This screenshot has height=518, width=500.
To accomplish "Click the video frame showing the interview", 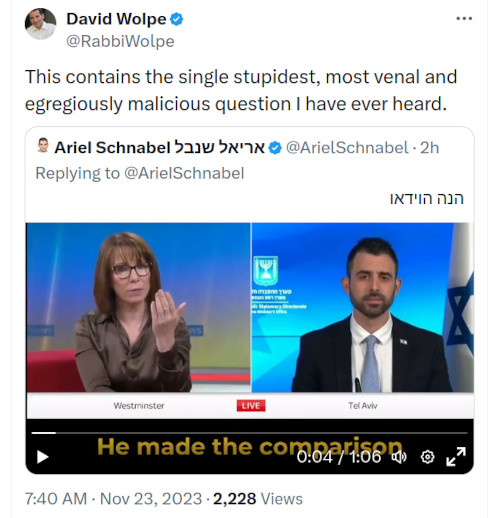I will point(250,320).
